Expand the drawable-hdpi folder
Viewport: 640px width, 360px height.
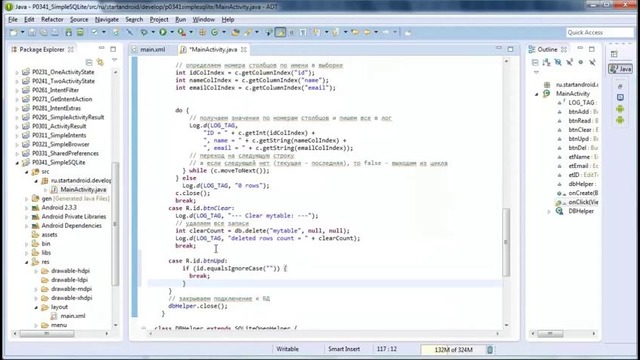tap(36, 271)
